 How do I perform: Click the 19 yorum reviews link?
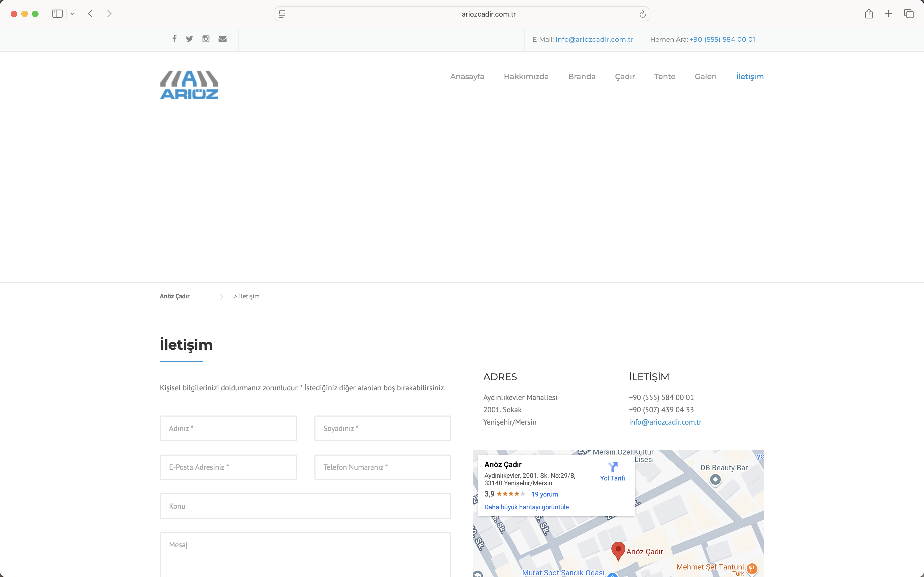pyautogui.click(x=544, y=494)
